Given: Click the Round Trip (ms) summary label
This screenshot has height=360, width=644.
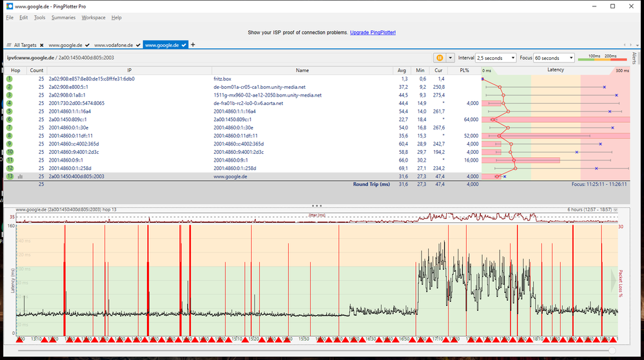Looking at the screenshot, I should [x=371, y=184].
